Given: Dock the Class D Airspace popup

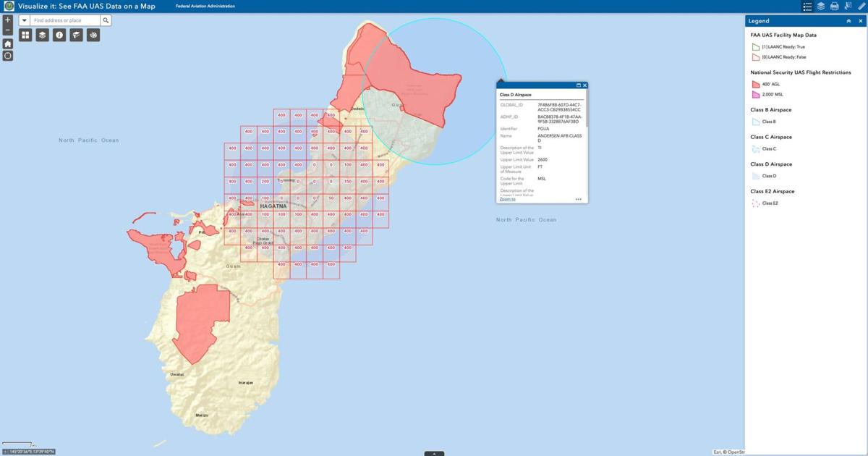Looking at the screenshot, I should (579, 85).
